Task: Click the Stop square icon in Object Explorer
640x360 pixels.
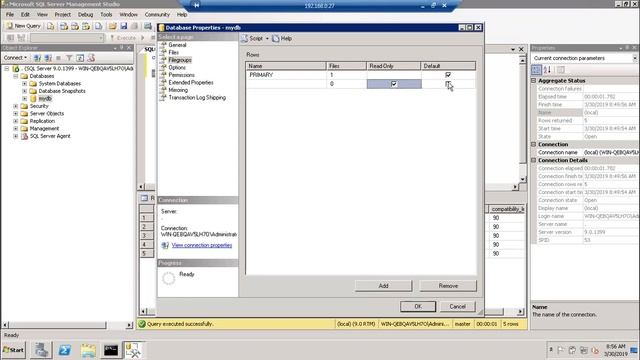Action: 58,58
